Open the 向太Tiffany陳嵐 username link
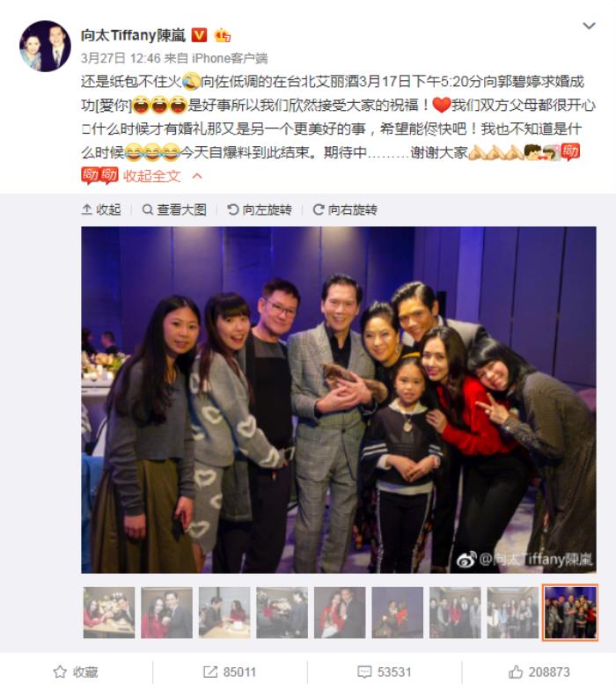 point(134,35)
